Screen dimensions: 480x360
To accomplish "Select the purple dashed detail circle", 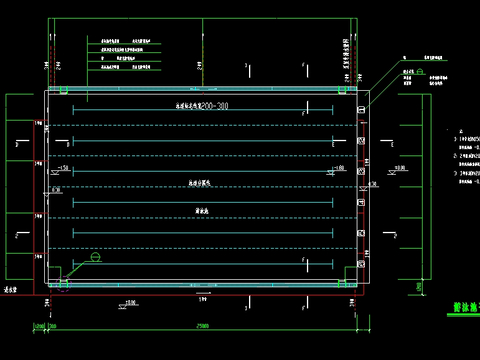I will (x=63, y=284).
